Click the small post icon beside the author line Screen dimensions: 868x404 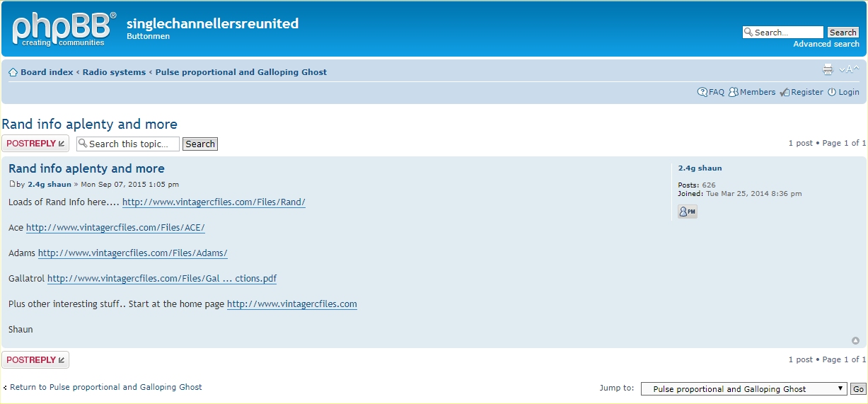[x=12, y=184]
